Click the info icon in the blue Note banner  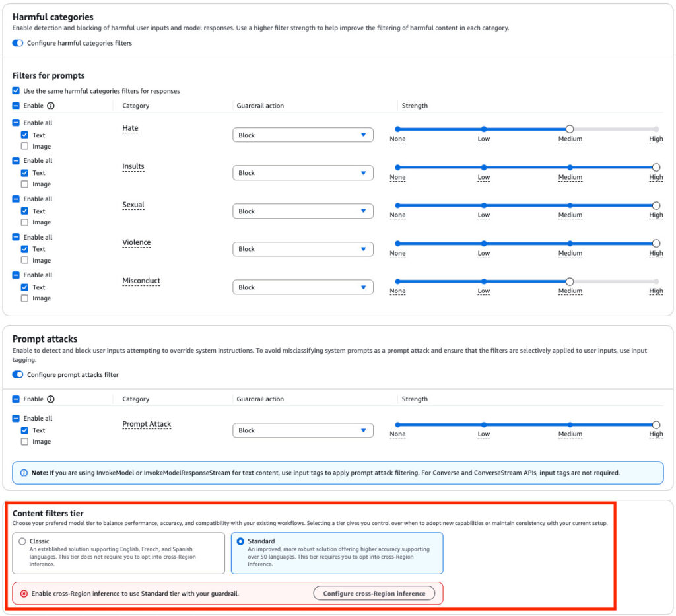pyautogui.click(x=24, y=473)
